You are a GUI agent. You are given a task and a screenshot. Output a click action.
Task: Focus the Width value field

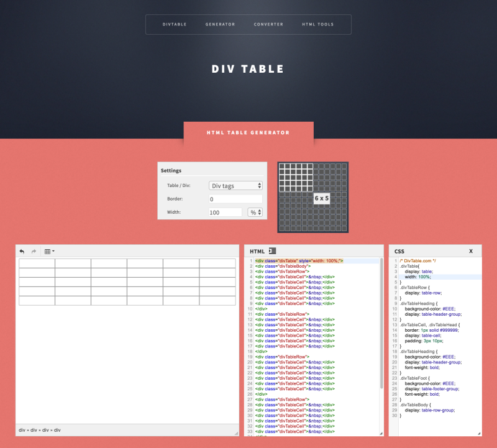[226, 212]
